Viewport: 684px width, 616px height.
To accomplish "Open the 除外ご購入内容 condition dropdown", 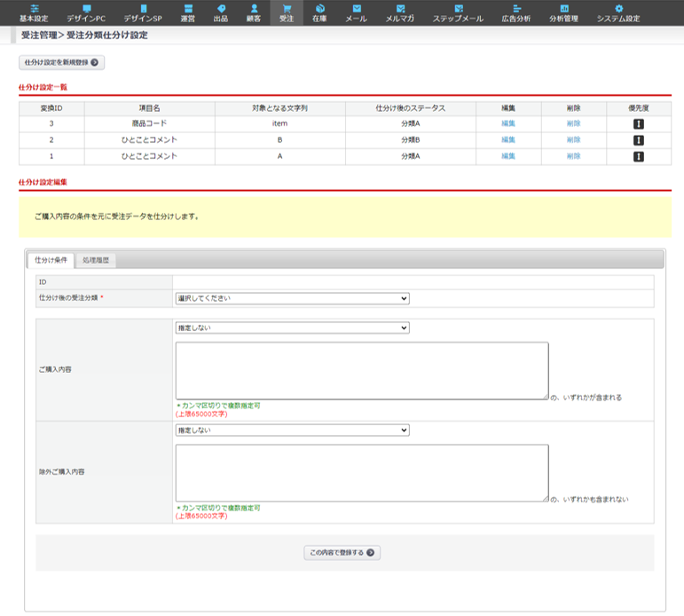I will pyautogui.click(x=292, y=430).
